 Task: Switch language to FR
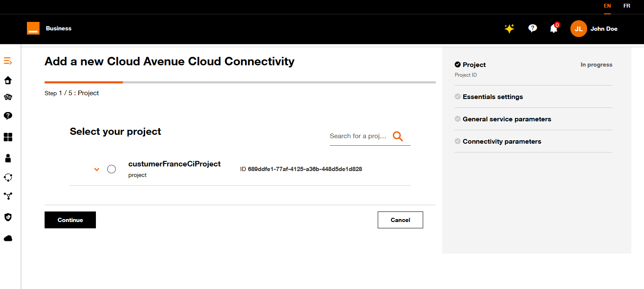pyautogui.click(x=627, y=6)
